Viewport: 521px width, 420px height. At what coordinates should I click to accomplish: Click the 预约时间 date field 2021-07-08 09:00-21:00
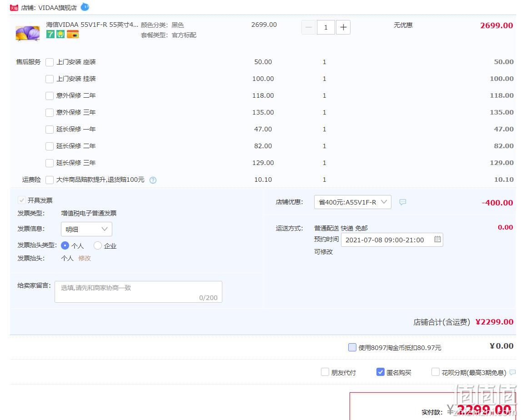pos(392,240)
